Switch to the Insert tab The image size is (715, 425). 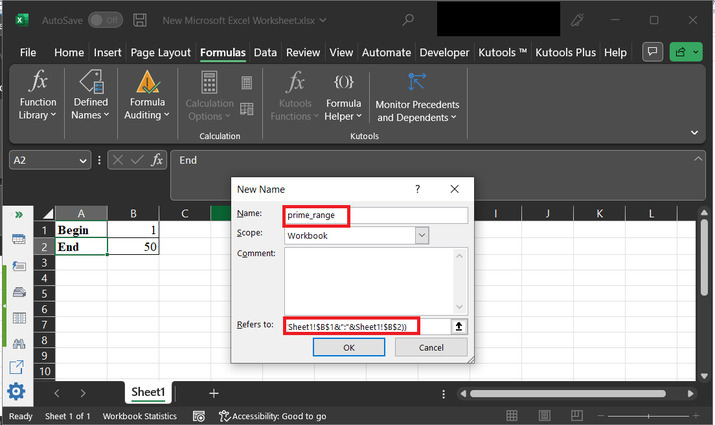tap(108, 52)
